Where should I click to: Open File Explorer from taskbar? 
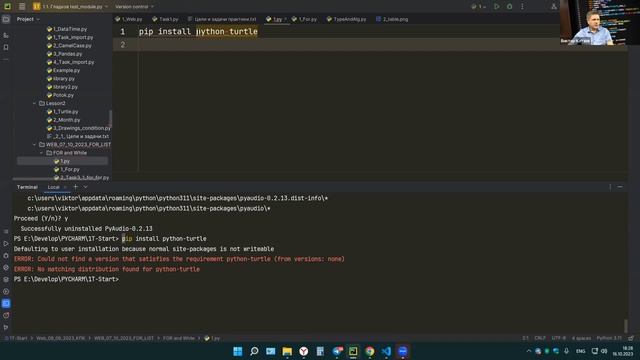coord(287,351)
